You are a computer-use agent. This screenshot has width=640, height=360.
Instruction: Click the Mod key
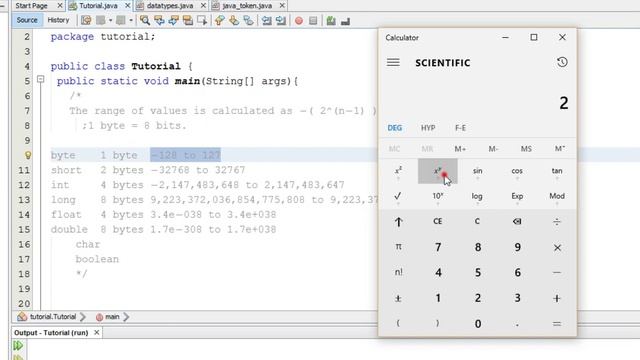557,197
